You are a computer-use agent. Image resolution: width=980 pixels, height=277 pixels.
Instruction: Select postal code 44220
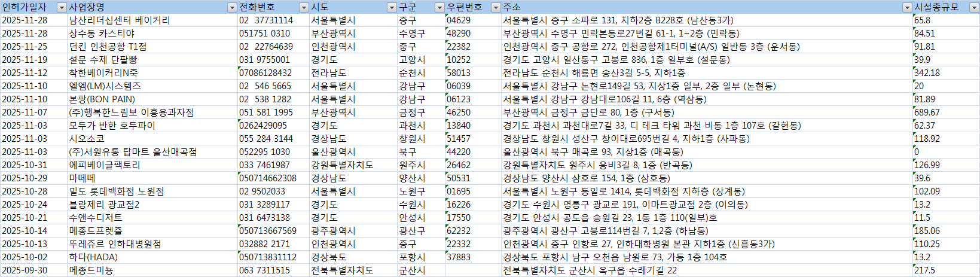point(473,152)
